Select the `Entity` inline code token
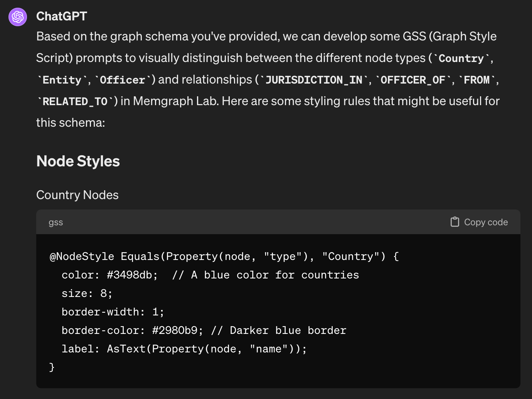 (x=61, y=80)
